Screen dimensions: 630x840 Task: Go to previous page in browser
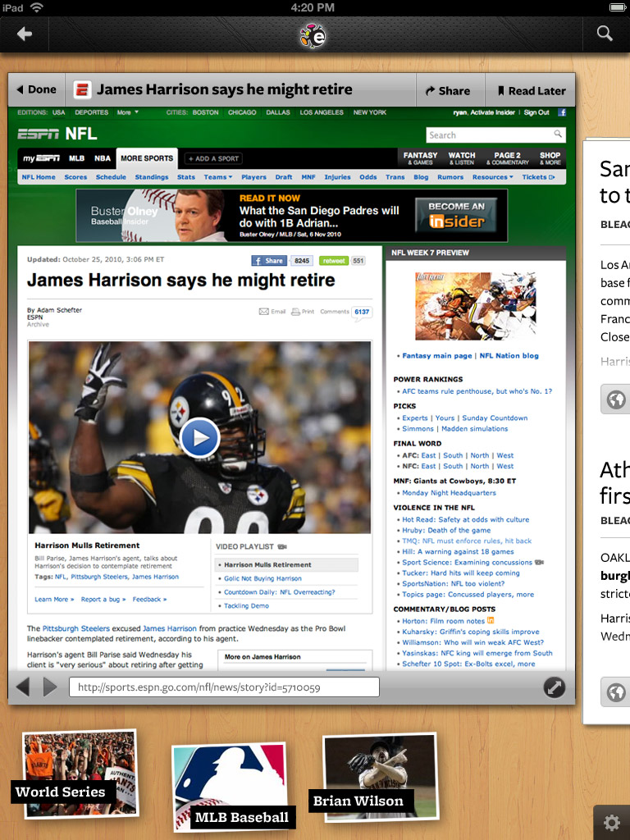[x=23, y=687]
